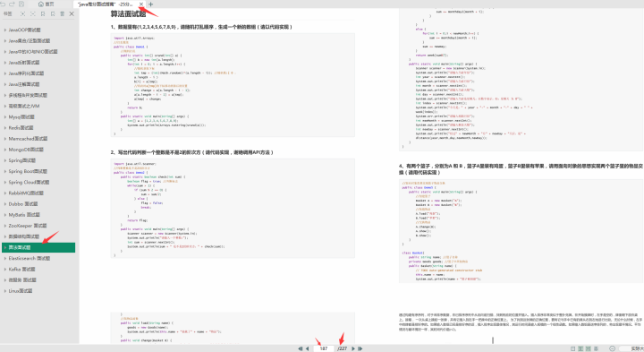The width and height of the screenshot is (644, 352).
Task: Open the Spring Cloud面试题 bookmark
Action: pos(29,182)
